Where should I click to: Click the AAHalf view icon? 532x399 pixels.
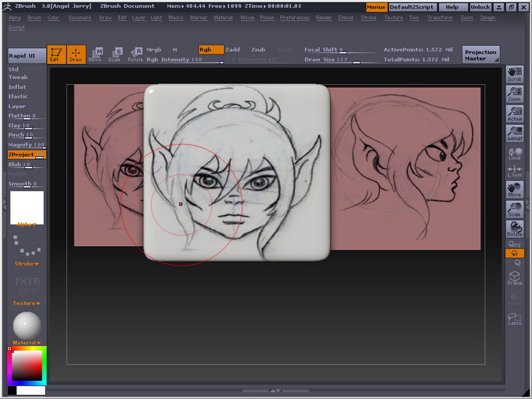(514, 133)
